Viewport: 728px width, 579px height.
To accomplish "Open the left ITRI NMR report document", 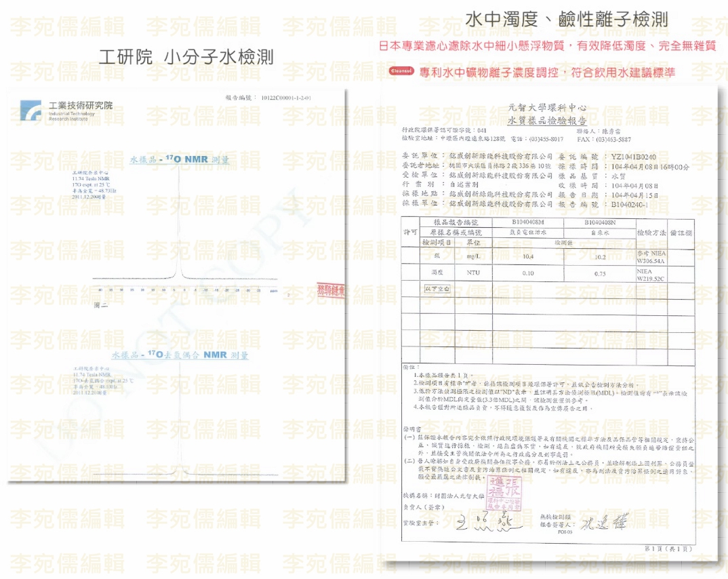I will 176,285.
